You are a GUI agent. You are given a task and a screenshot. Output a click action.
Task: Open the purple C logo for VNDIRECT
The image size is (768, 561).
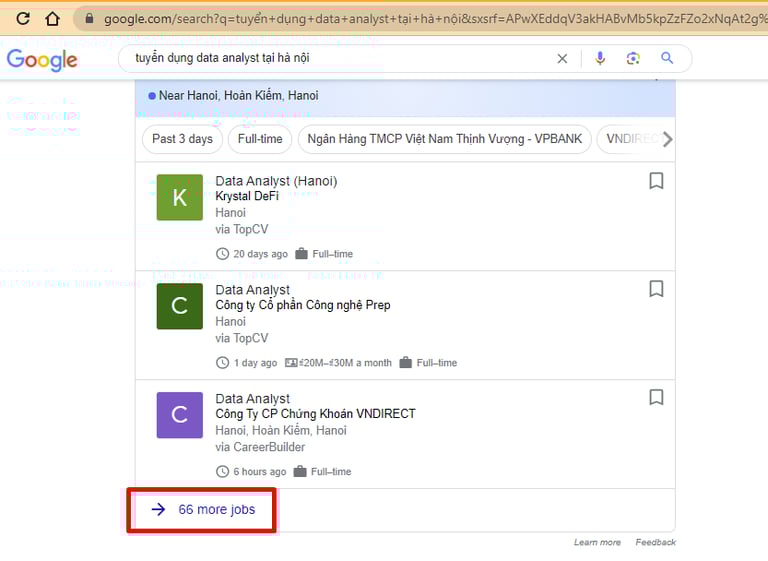point(180,415)
